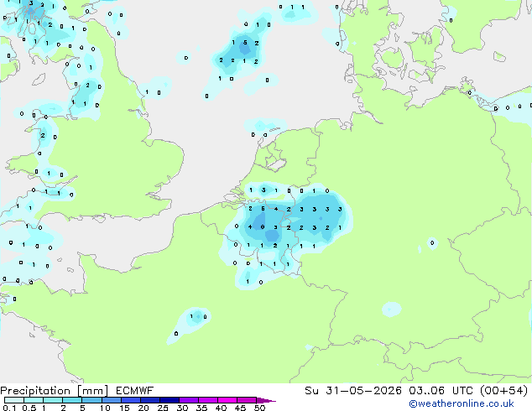This screenshot has height=411, width=532.
Task: Click the legend scale value '50'
Action: (x=259, y=408)
